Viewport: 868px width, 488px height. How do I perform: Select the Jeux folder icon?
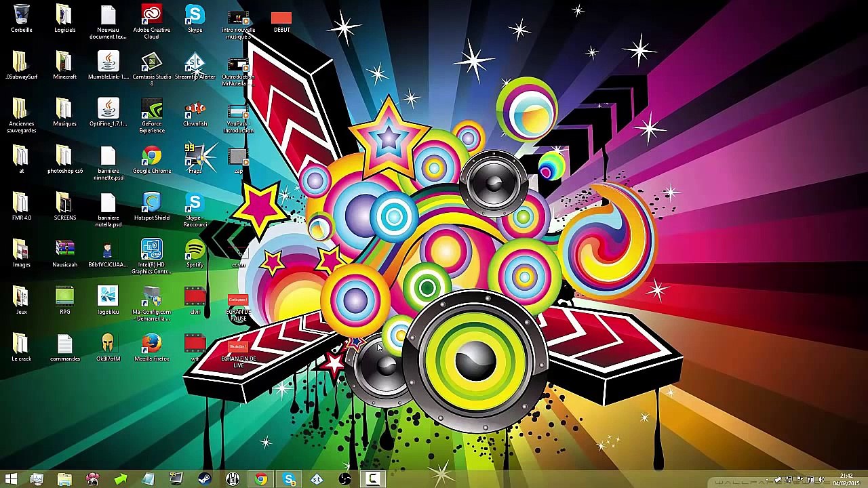coord(21,300)
